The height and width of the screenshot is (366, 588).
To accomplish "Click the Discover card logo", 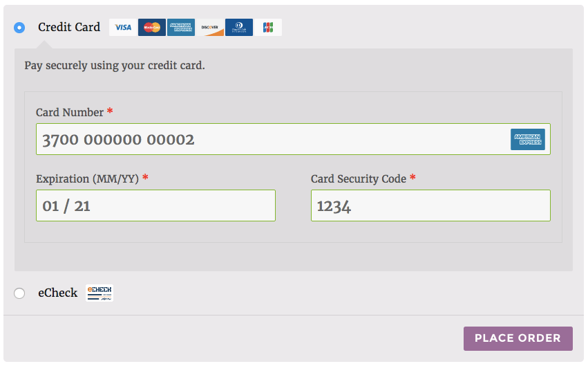I will pos(210,28).
